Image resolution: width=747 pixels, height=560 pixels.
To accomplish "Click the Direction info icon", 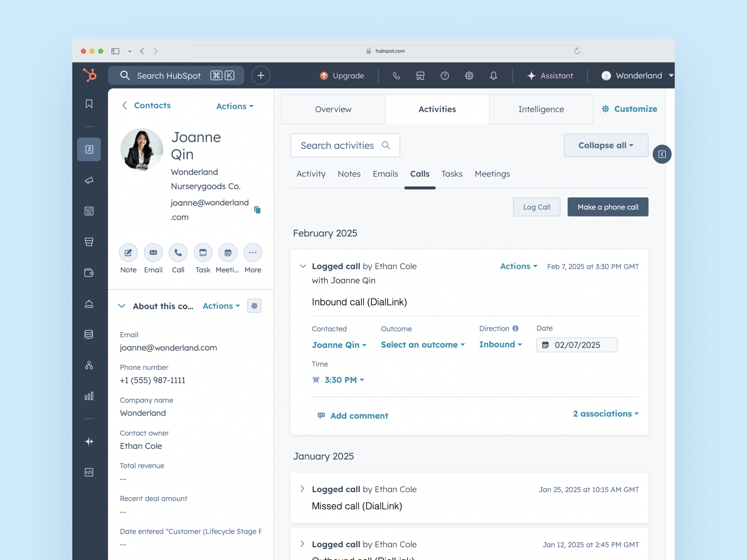I will pyautogui.click(x=515, y=329).
